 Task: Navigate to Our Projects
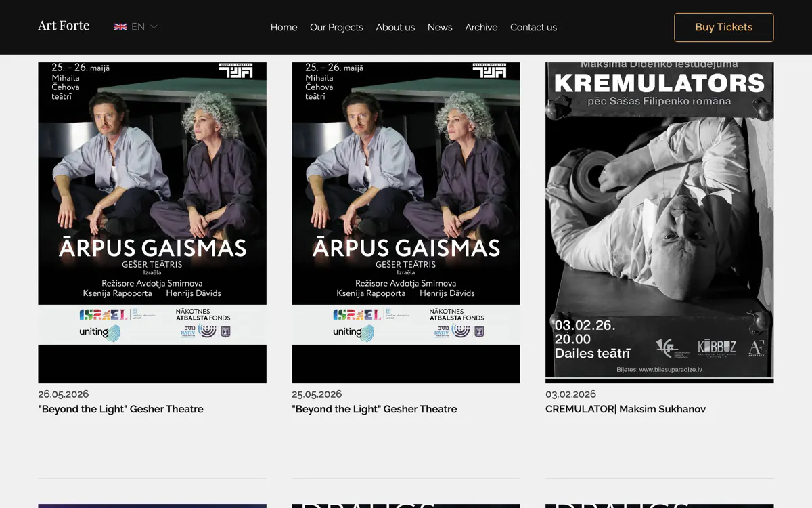[x=336, y=27]
